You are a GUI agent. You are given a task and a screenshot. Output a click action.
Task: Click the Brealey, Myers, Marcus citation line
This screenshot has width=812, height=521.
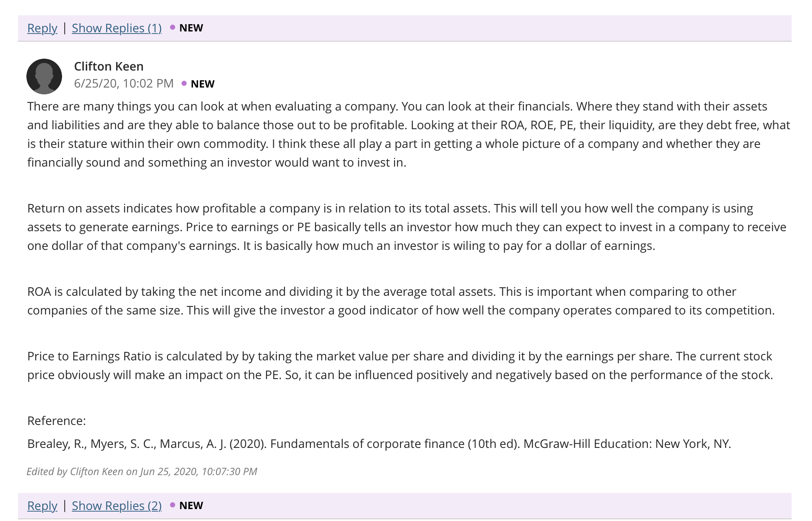pyautogui.click(x=379, y=444)
